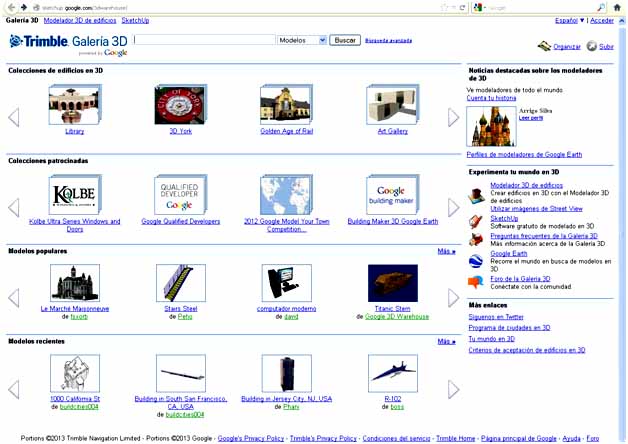Click the Foro de la Galería 3D icon
The image size is (628, 444).
point(476,282)
